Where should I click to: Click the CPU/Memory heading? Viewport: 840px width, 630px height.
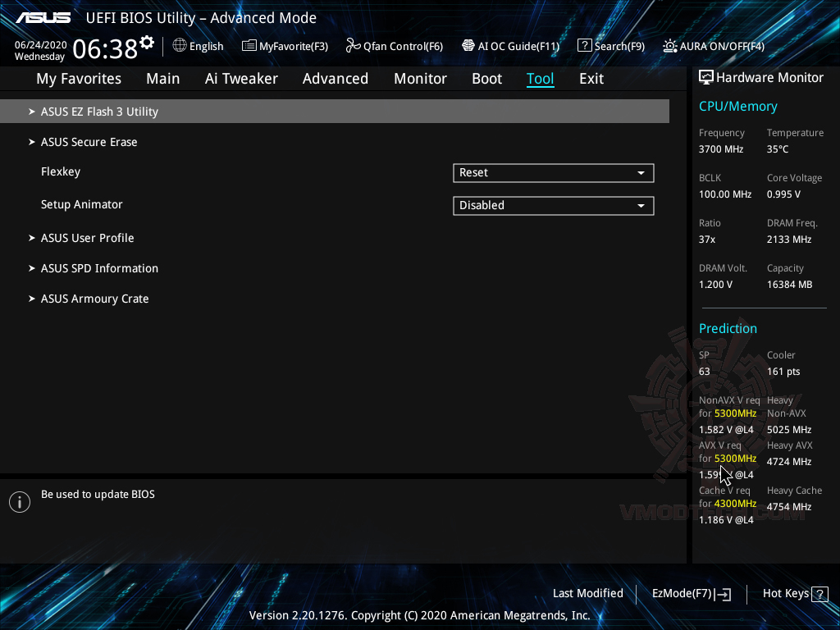point(737,107)
